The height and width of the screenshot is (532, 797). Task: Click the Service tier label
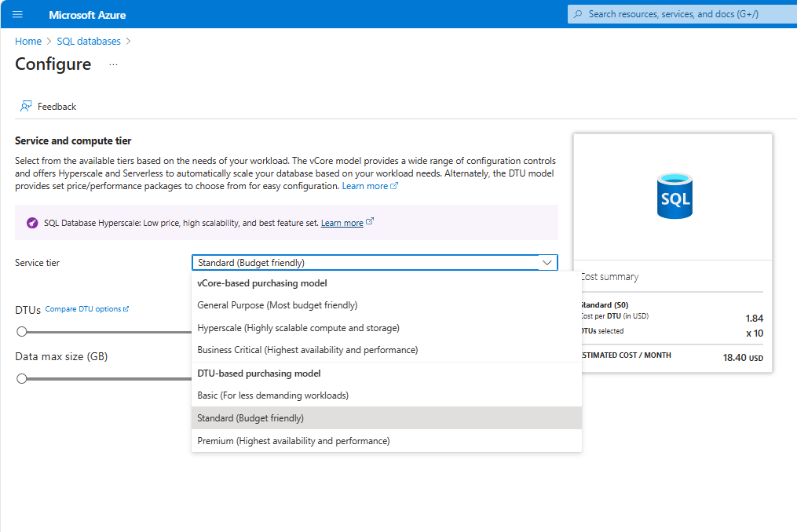tap(37, 263)
